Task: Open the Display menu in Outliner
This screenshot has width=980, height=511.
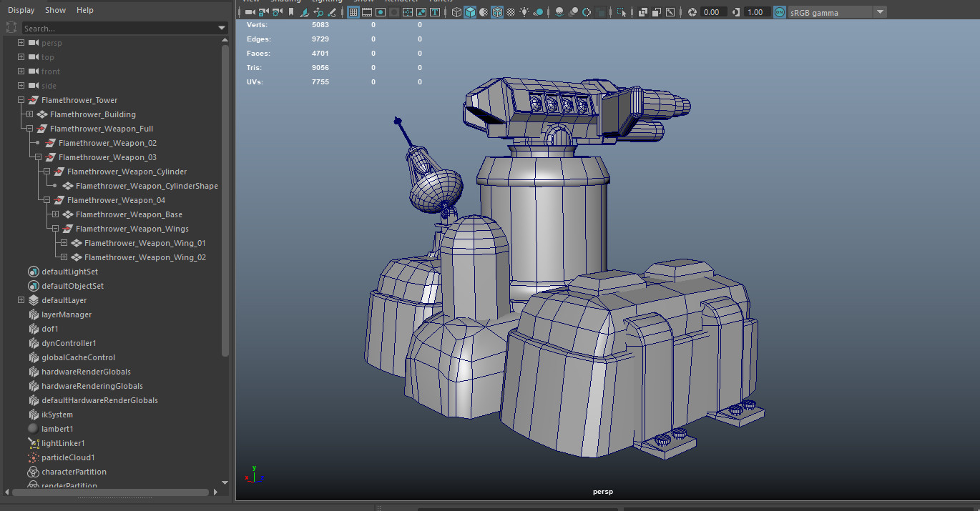Action: [21, 10]
